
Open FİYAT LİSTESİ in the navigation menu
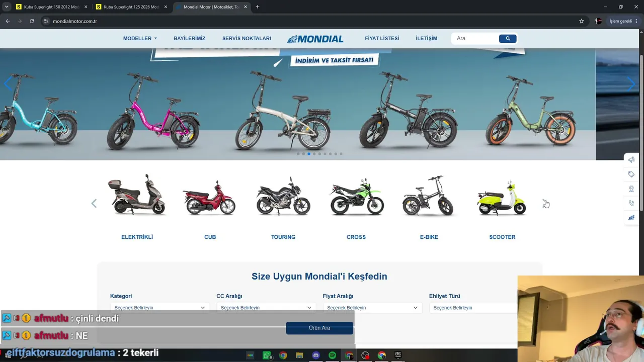pos(382,38)
